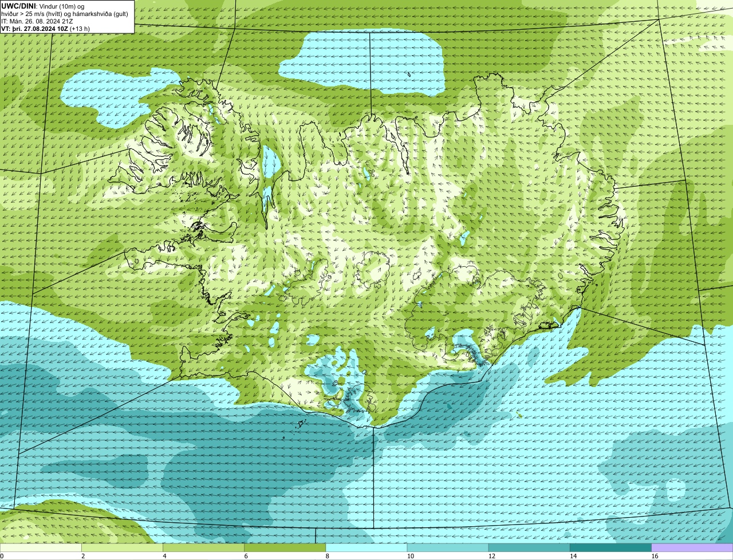Click the light cyan 8–10 m/s legend swatch
The height and width of the screenshot is (560, 733).
[x=367, y=548]
